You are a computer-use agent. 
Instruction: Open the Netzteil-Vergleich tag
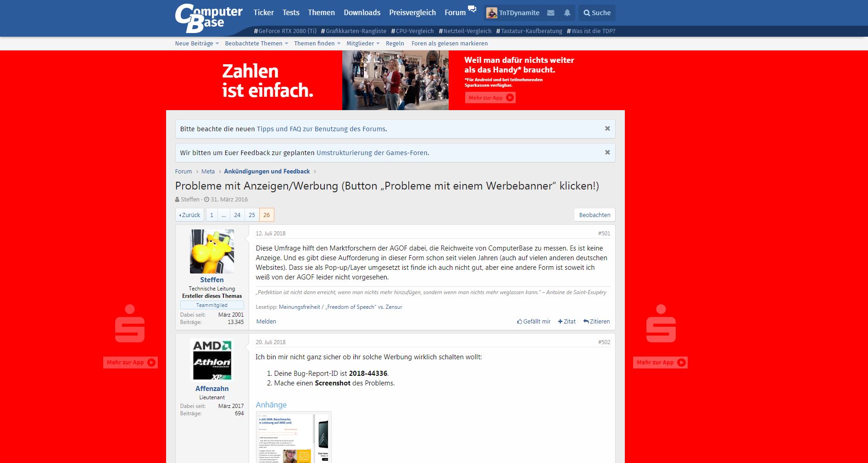pyautogui.click(x=465, y=31)
